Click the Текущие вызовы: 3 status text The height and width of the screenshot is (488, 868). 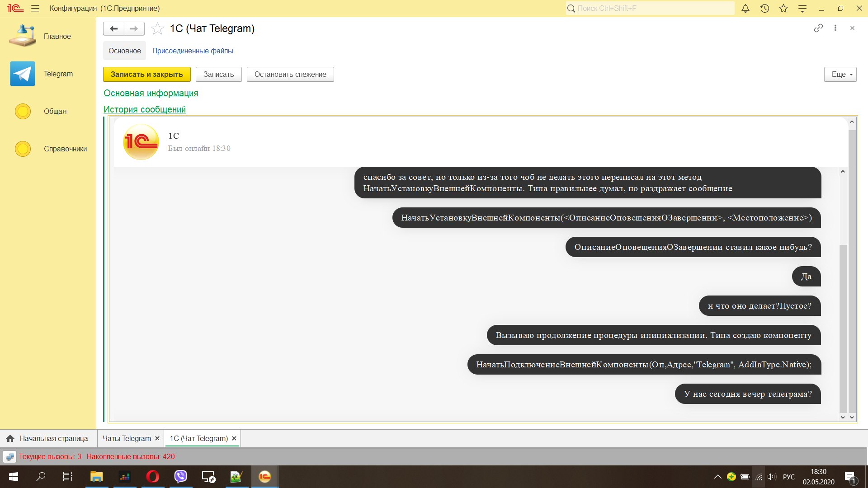point(50,456)
